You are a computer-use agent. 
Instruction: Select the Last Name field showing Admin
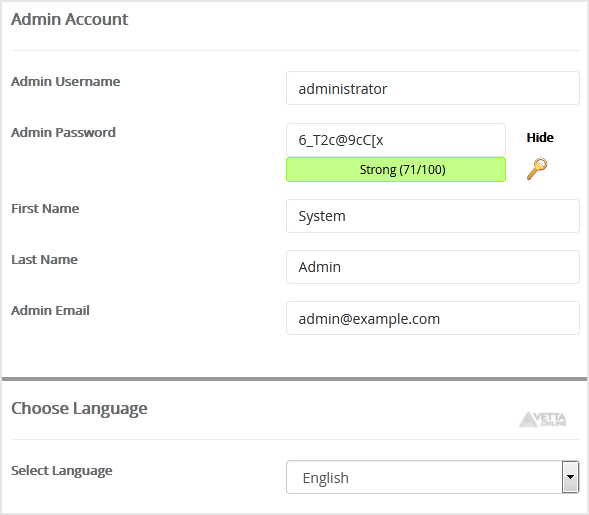pyautogui.click(x=433, y=267)
